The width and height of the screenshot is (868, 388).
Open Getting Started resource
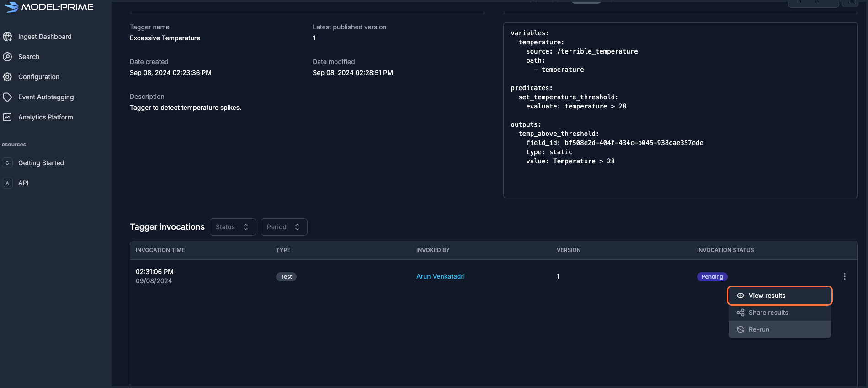pyautogui.click(x=41, y=163)
